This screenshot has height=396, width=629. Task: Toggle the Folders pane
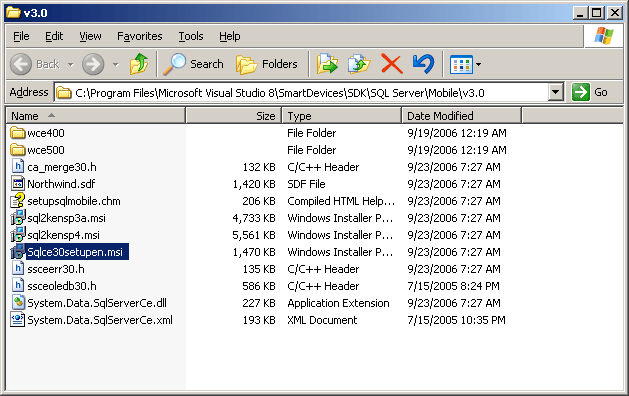tap(267, 64)
